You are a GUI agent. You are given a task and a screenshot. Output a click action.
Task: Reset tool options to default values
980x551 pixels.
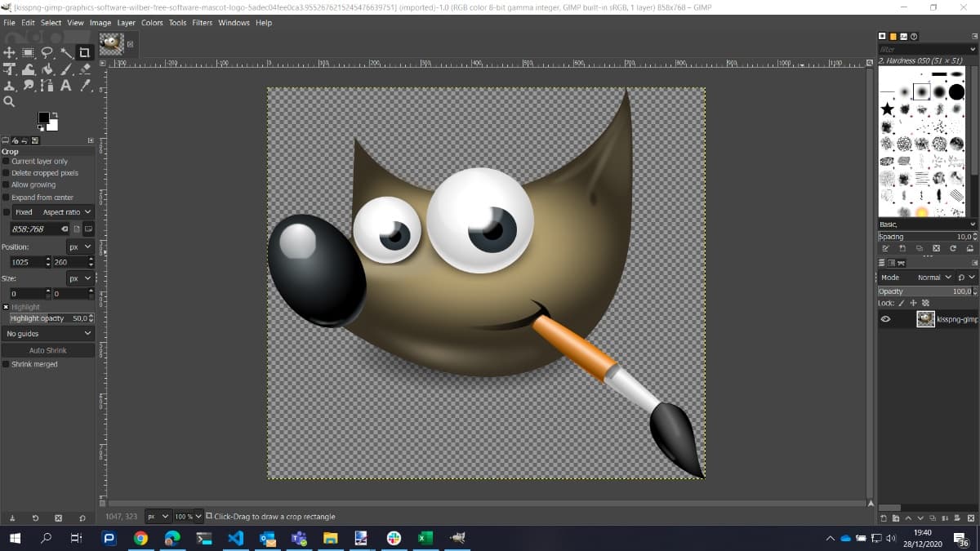(82, 518)
